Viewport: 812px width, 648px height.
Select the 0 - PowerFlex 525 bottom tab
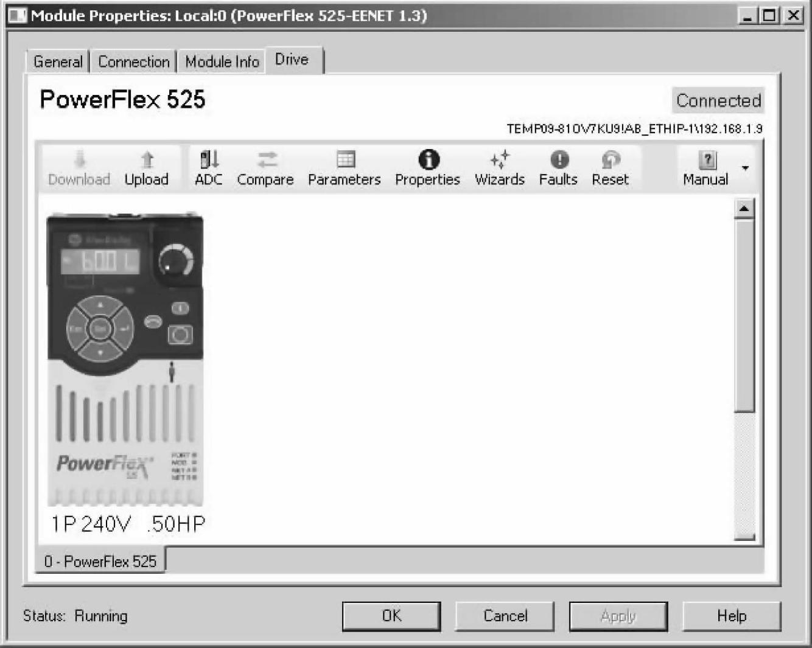(100, 561)
